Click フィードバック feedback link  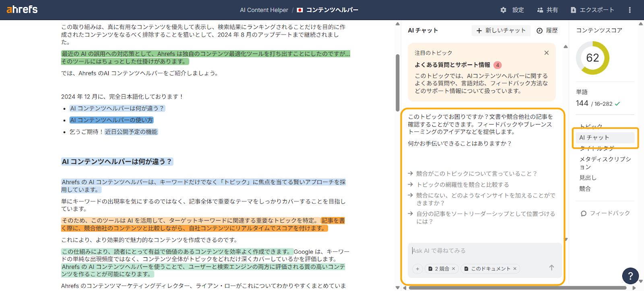[x=605, y=213]
